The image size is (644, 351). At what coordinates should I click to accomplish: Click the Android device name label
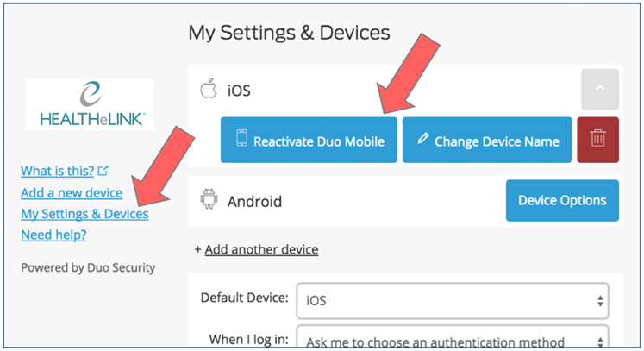click(254, 202)
